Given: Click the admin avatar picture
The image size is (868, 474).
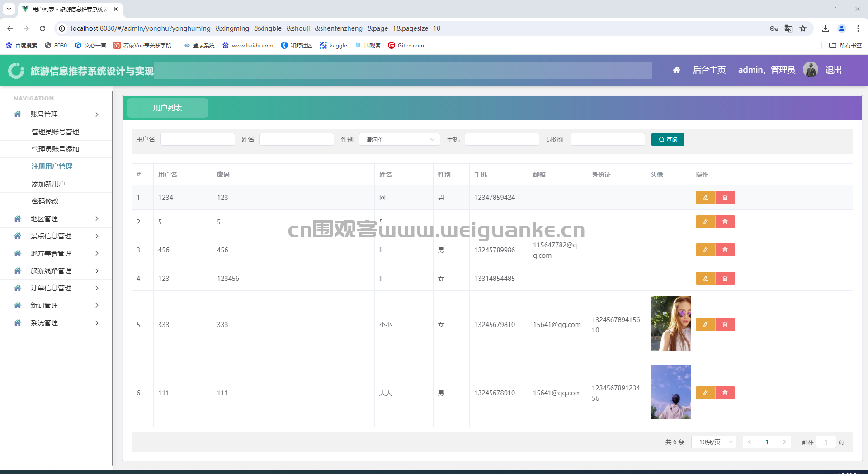Looking at the screenshot, I should click(x=811, y=70).
